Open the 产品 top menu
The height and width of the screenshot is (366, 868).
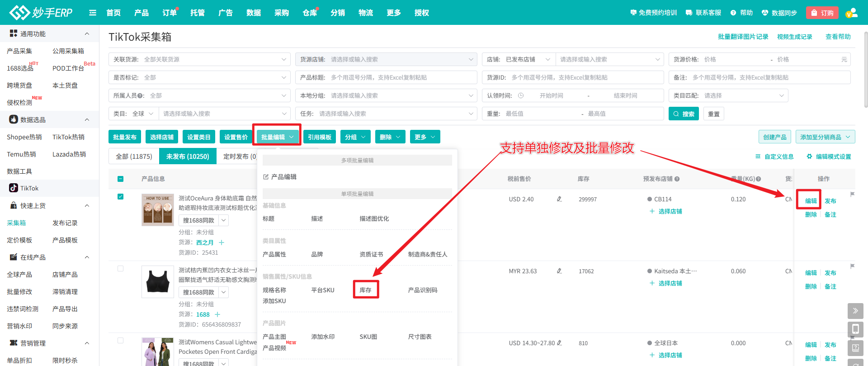(x=141, y=13)
